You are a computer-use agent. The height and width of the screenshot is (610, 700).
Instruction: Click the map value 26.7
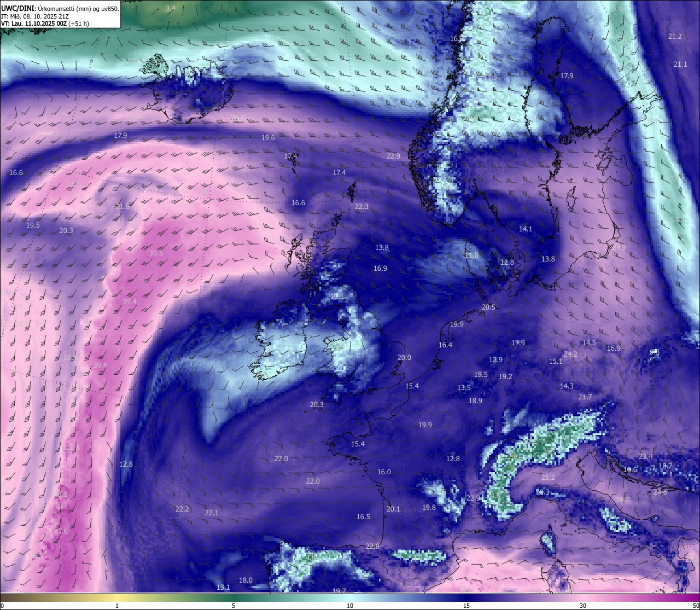coord(622,499)
